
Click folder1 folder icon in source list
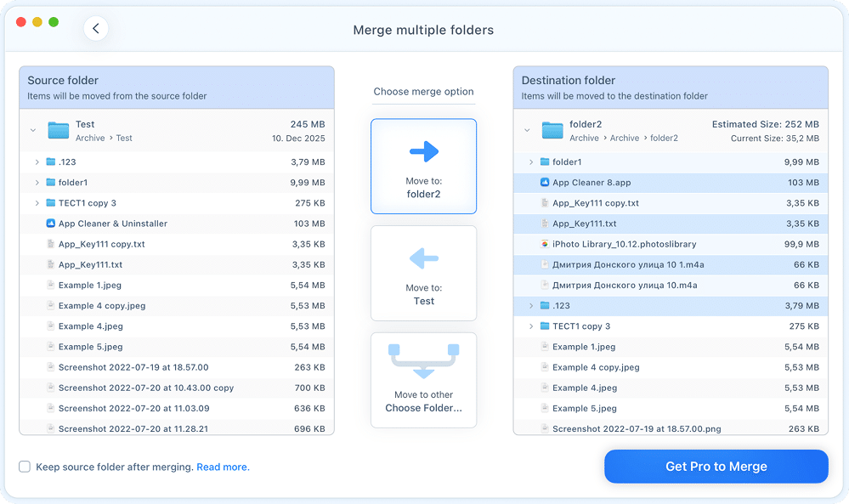(x=50, y=183)
